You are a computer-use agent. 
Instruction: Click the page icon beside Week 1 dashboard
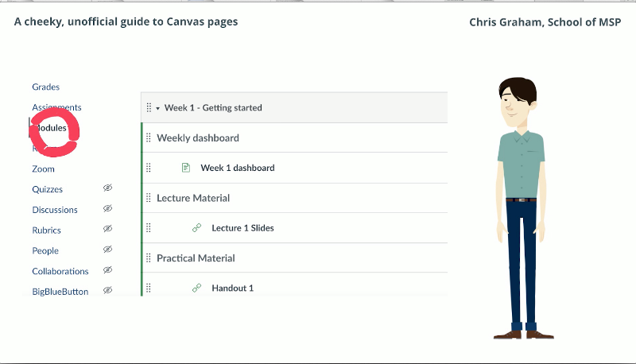coord(186,168)
